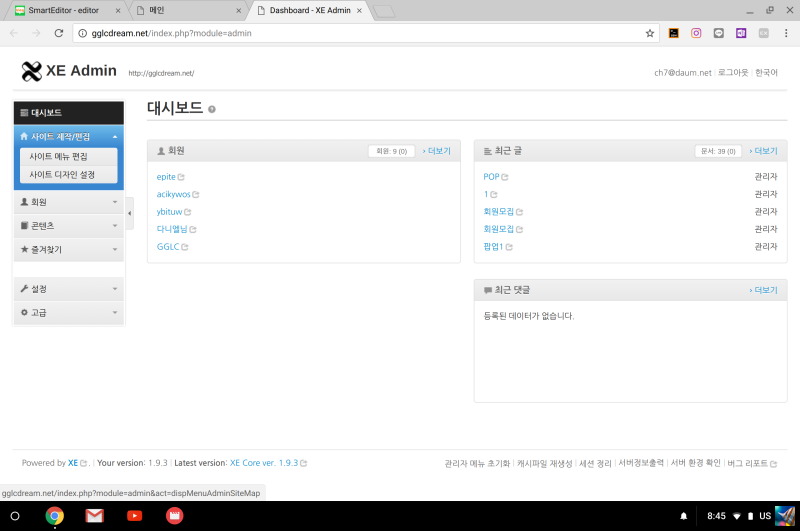Click 서버 환경 확인 in the footer
800x531 pixels.
[695, 463]
